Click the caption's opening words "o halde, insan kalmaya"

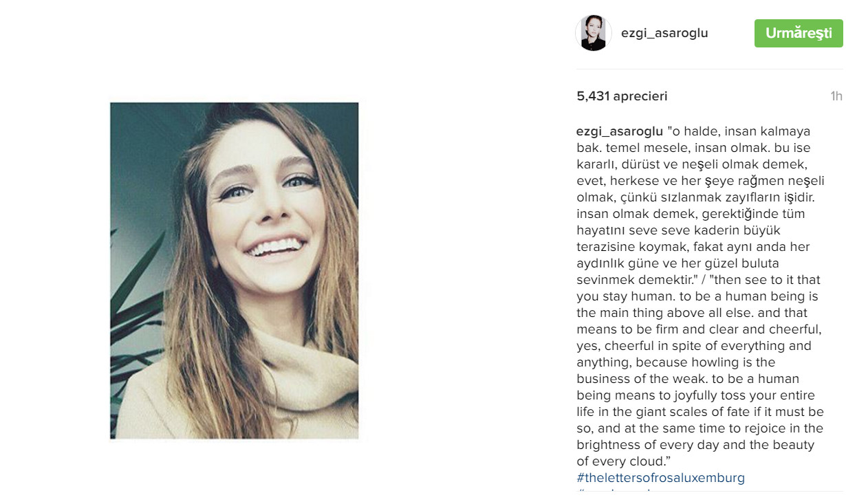(x=739, y=131)
